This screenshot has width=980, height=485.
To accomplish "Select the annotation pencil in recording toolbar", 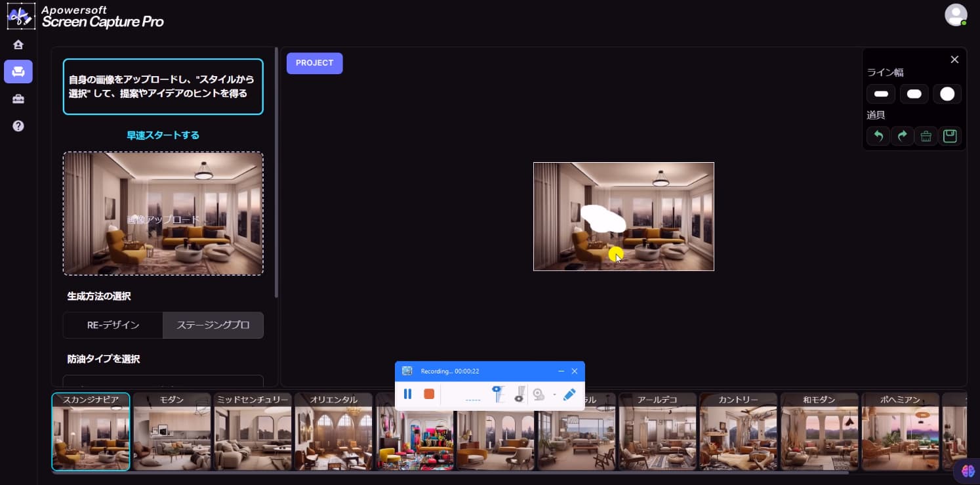I will [x=569, y=394].
